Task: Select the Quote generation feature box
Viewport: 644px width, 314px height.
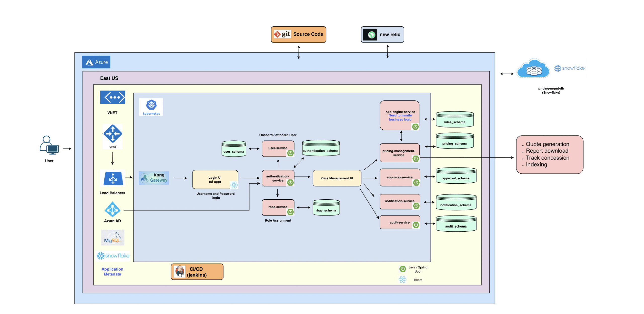Action: [x=550, y=154]
